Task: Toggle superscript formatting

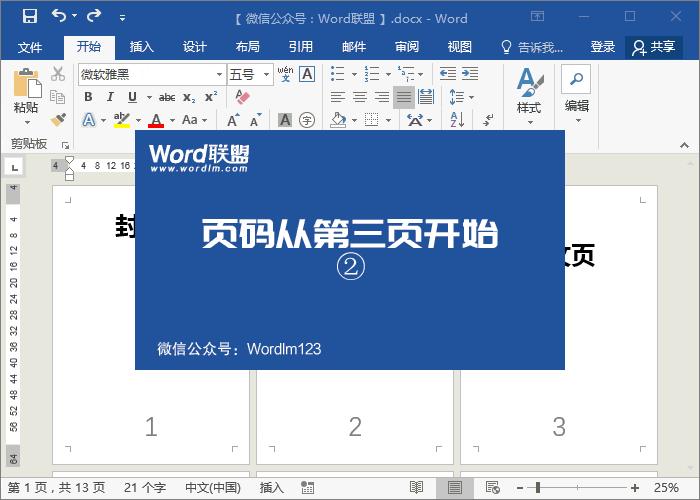Action: coord(211,97)
